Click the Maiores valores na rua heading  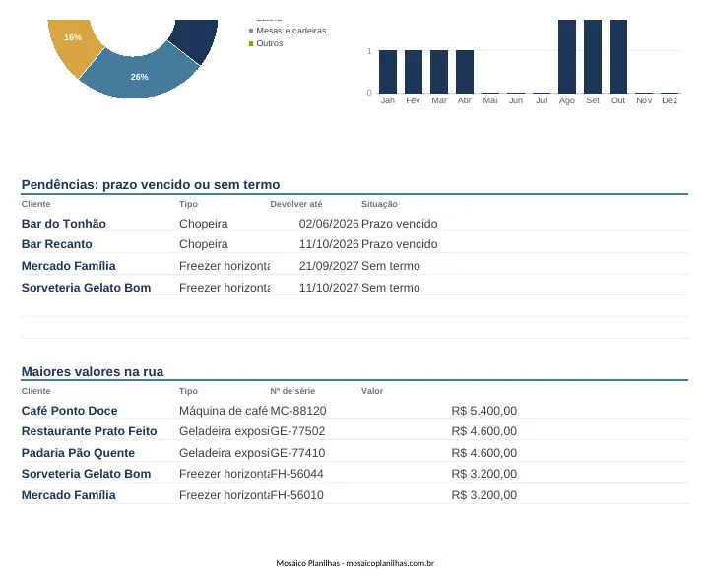[93, 372]
